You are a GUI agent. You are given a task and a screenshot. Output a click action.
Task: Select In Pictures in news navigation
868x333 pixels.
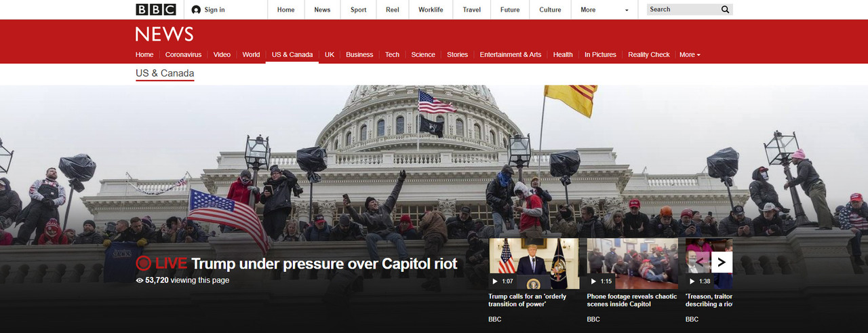[600, 54]
